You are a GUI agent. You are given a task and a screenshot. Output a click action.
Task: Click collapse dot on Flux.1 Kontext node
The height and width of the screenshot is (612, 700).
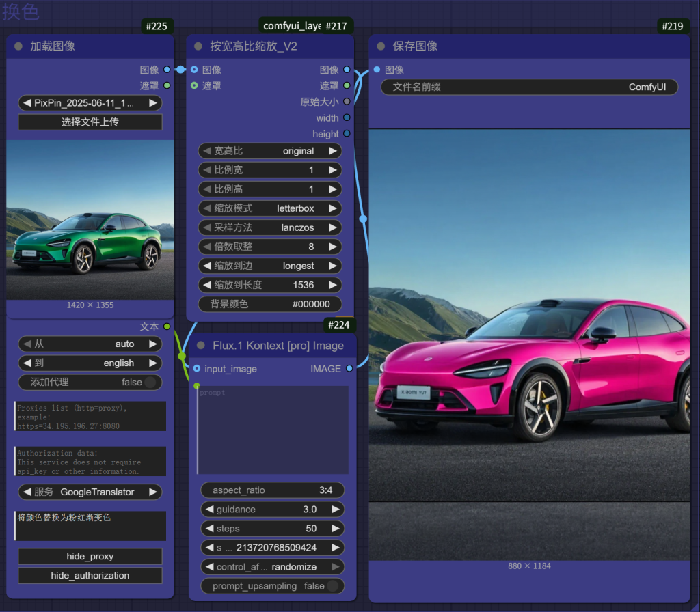(200, 346)
